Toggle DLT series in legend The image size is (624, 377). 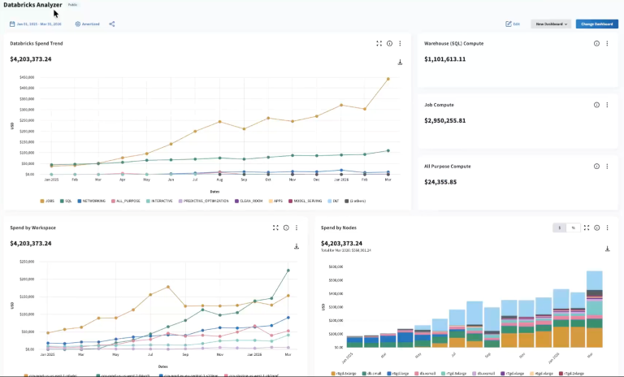pos(333,201)
